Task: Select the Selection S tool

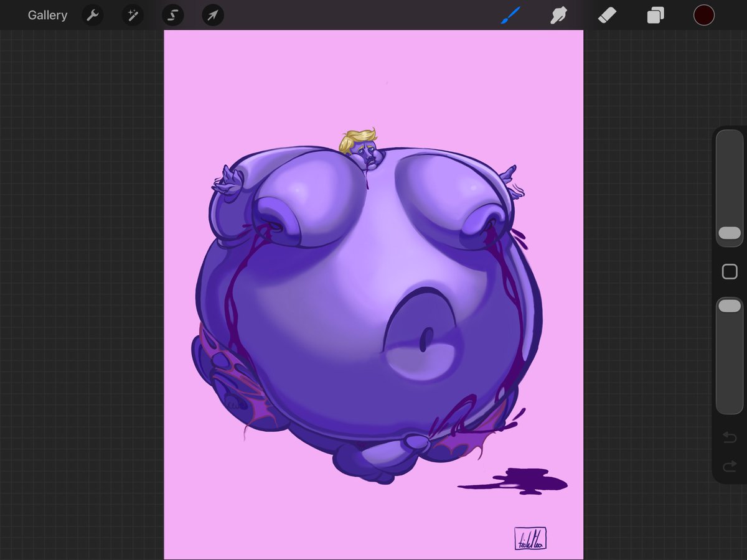Action: click(x=172, y=16)
